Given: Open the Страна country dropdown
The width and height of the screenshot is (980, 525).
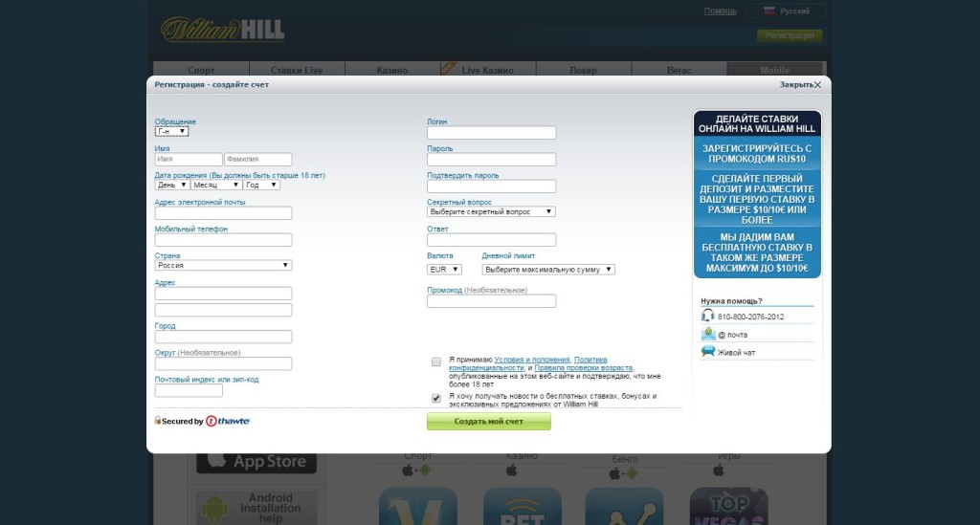Looking at the screenshot, I should 223,265.
